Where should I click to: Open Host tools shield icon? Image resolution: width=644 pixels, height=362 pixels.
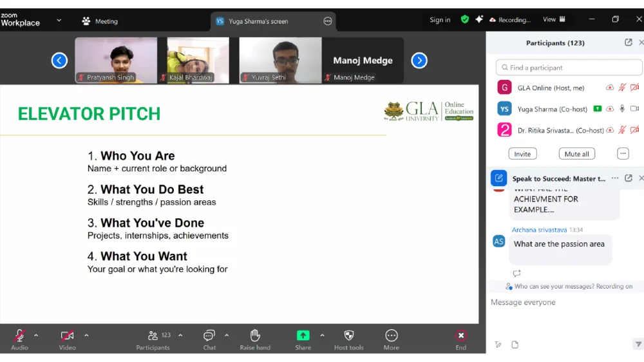(348, 336)
